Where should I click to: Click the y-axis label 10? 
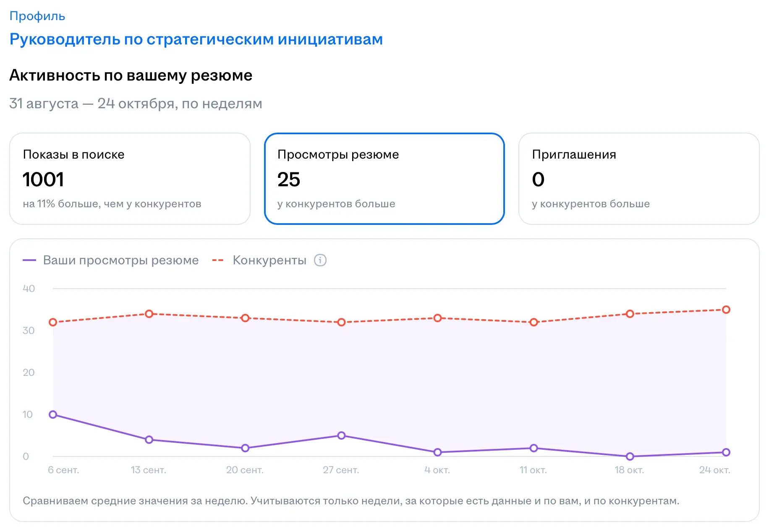click(28, 415)
